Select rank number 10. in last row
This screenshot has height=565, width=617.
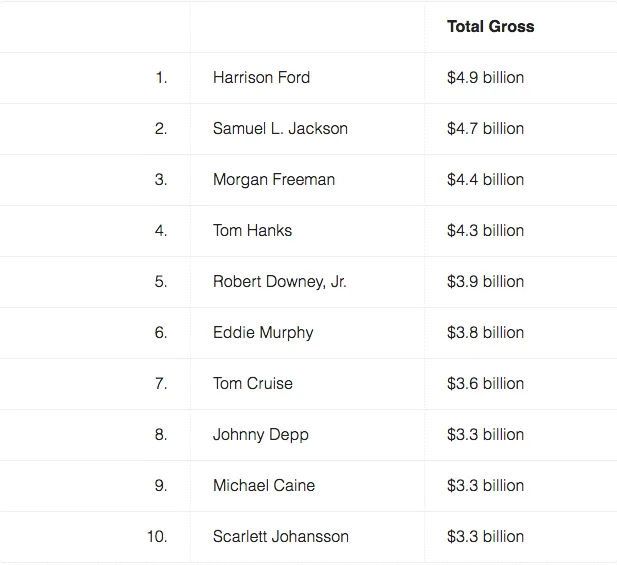157,537
